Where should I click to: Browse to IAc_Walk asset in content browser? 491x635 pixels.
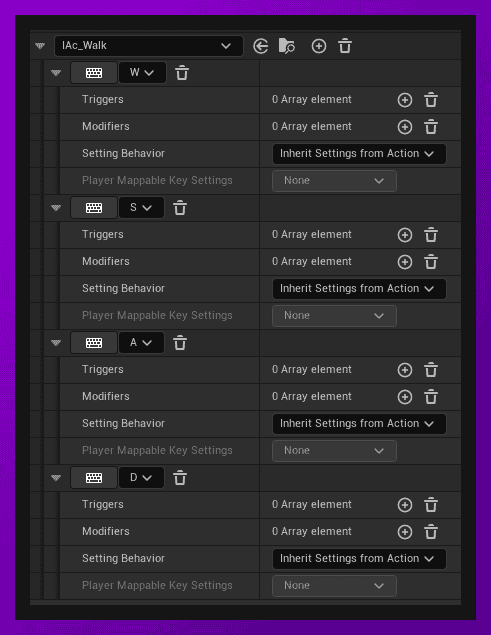pos(287,46)
